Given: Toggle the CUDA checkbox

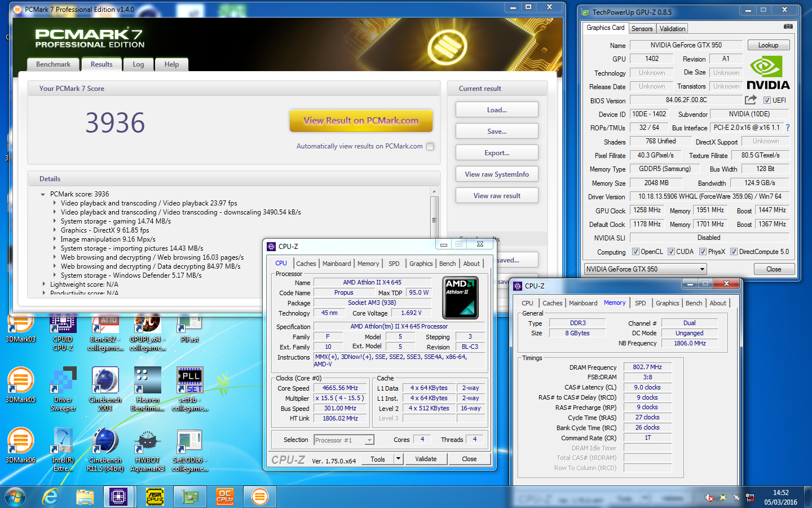Looking at the screenshot, I should [x=671, y=252].
